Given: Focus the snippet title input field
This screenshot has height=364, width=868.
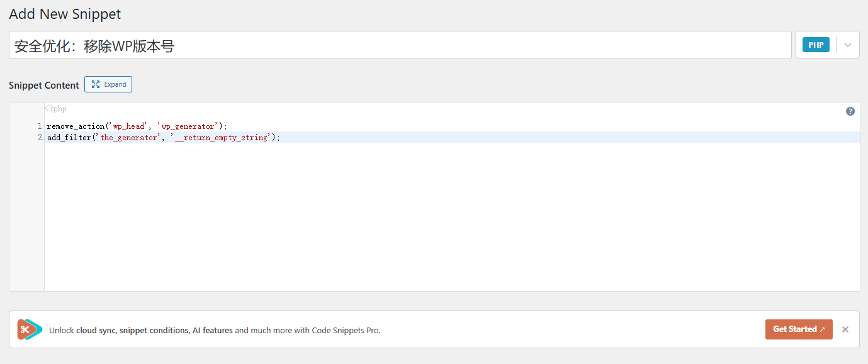Looking at the screenshot, I should tap(400, 46).
